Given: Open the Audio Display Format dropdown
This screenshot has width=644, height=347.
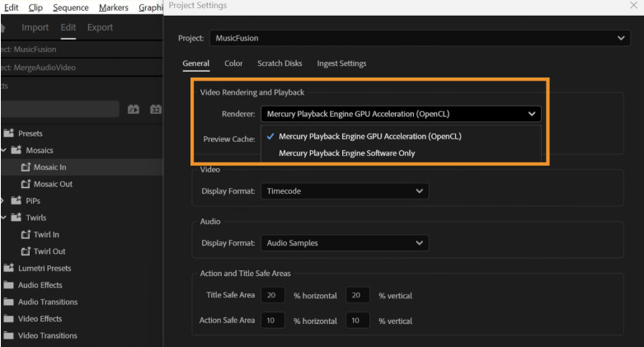Looking at the screenshot, I should point(345,243).
